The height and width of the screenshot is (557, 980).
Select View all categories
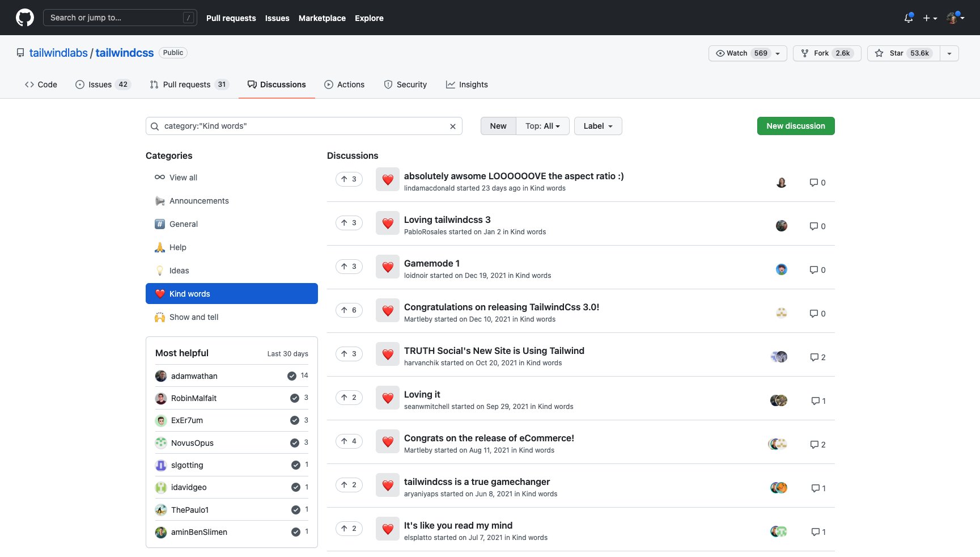pos(232,178)
